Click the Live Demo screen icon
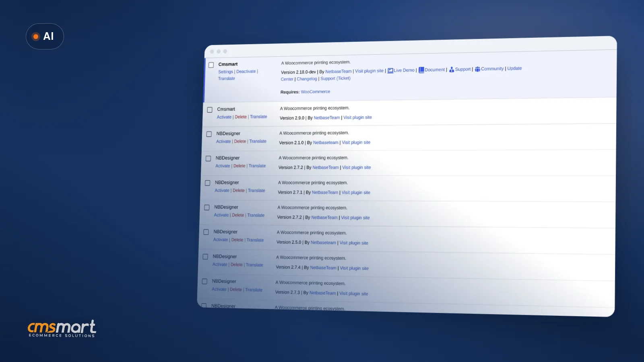 [x=390, y=71]
